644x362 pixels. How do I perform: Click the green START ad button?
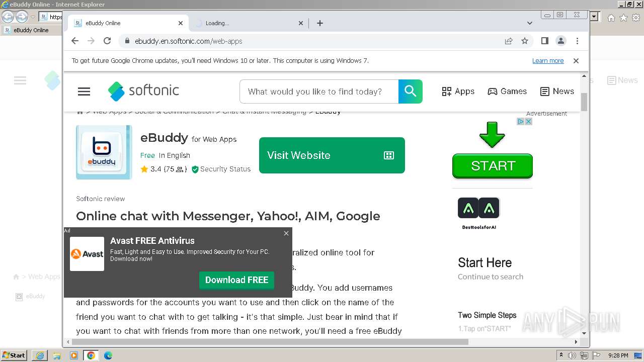[x=493, y=166]
